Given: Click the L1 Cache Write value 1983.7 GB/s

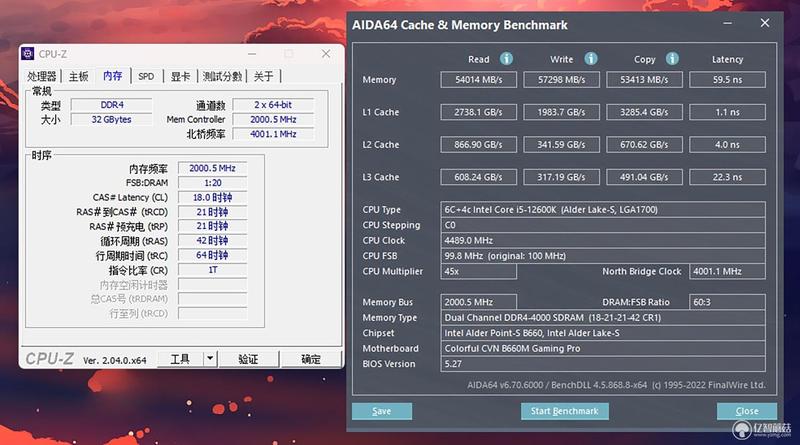Looking at the screenshot, I should [x=561, y=112].
